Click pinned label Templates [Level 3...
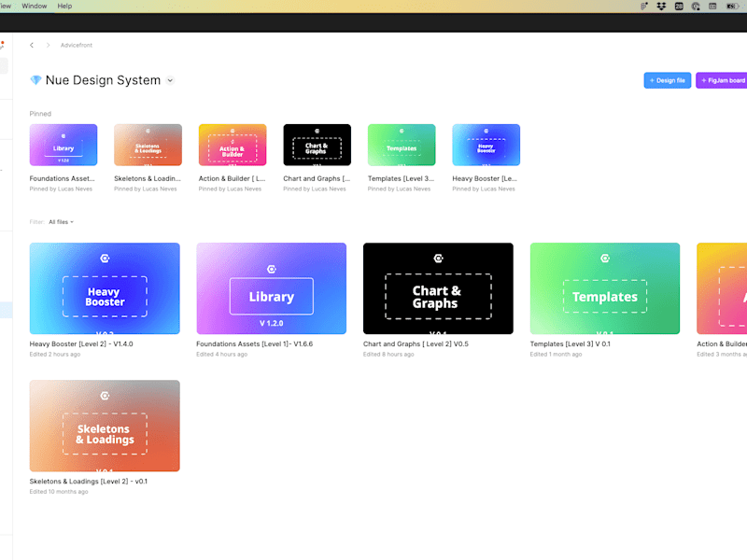 point(401,178)
